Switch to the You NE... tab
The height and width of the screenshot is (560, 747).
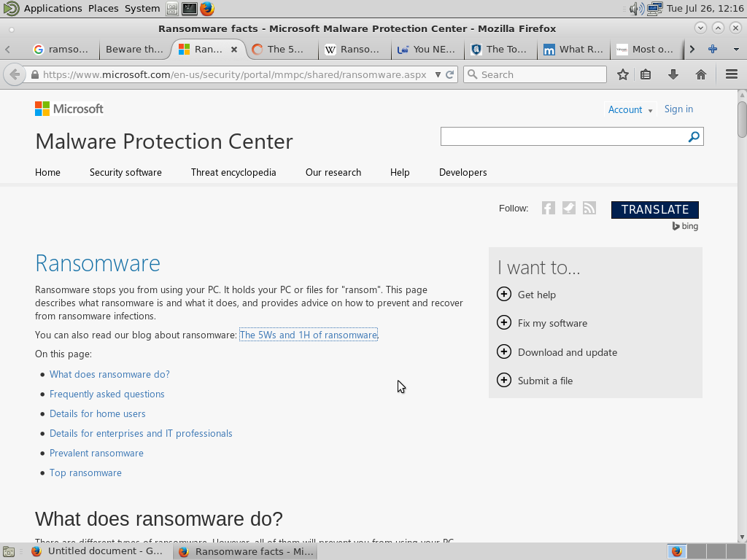427,49
